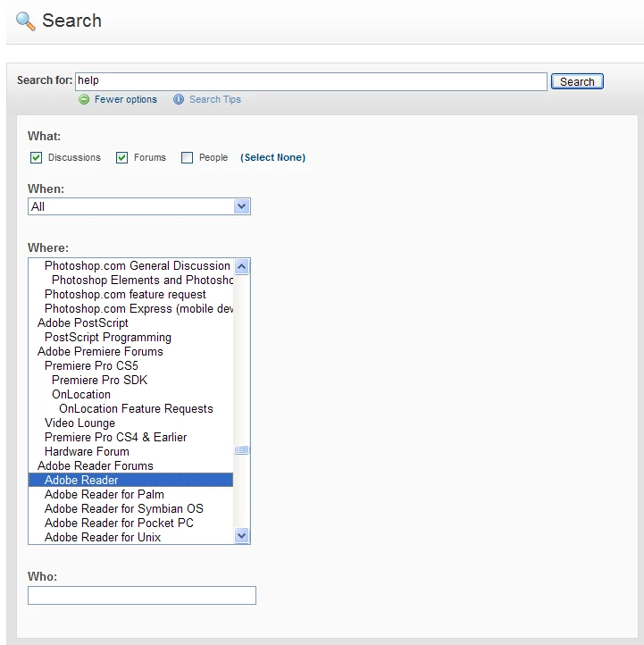Select Adobe Reader Forums category
Image resolution: width=644 pixels, height=645 pixels.
tap(130, 465)
